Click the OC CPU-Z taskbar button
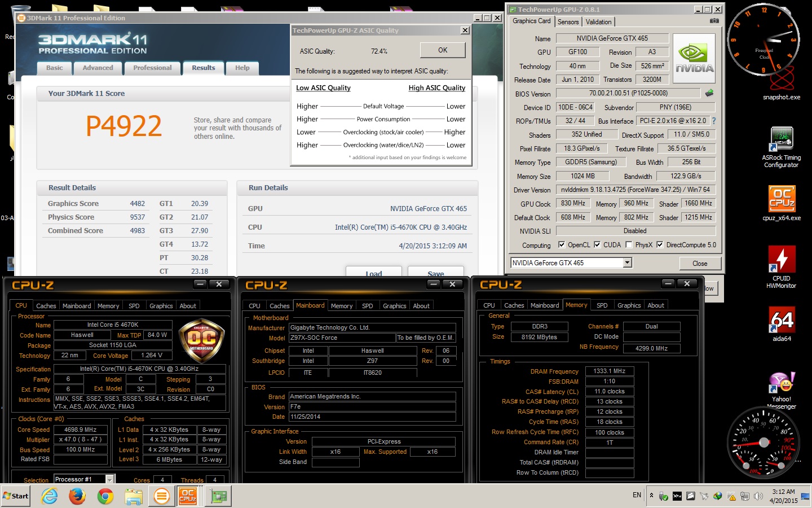 (187, 496)
